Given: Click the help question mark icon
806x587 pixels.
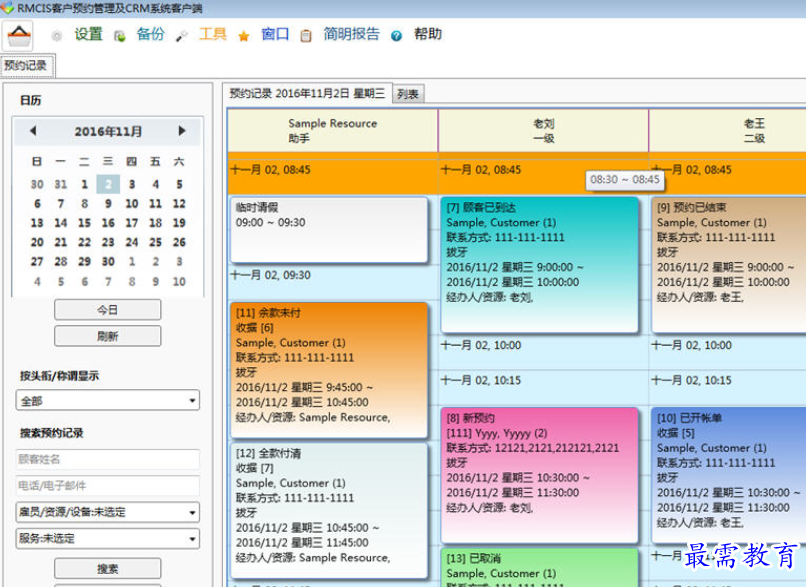Looking at the screenshot, I should pos(397,33).
